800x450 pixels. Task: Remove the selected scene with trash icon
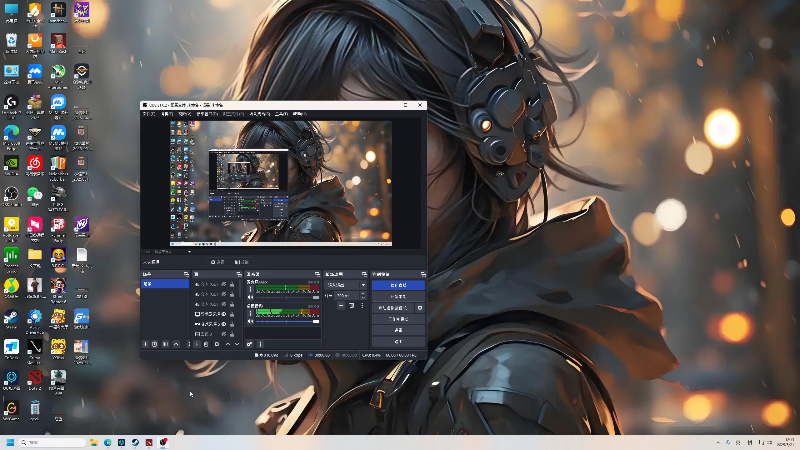(155, 344)
